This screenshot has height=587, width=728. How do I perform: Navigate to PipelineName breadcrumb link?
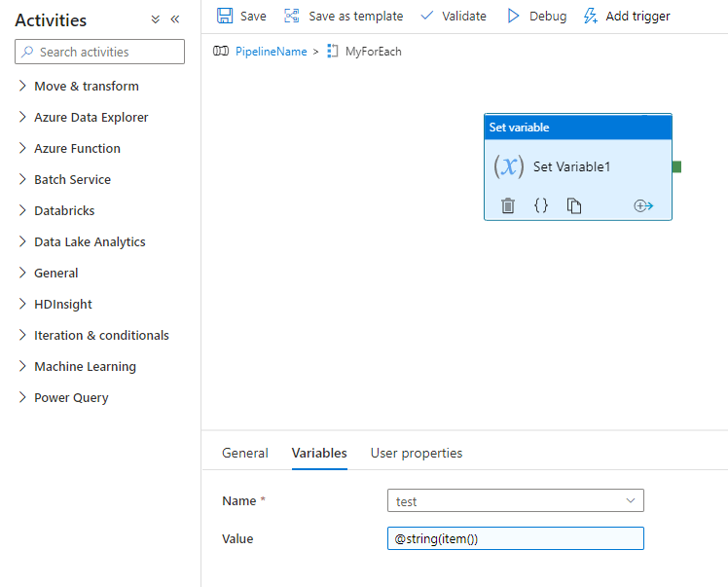pos(270,51)
